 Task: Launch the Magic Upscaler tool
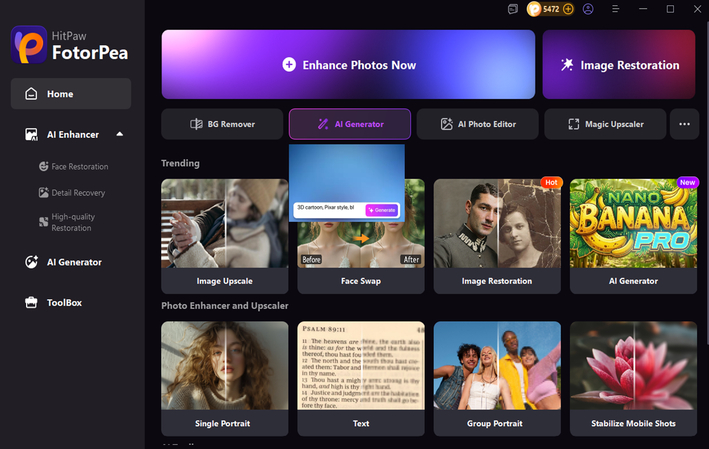click(605, 124)
